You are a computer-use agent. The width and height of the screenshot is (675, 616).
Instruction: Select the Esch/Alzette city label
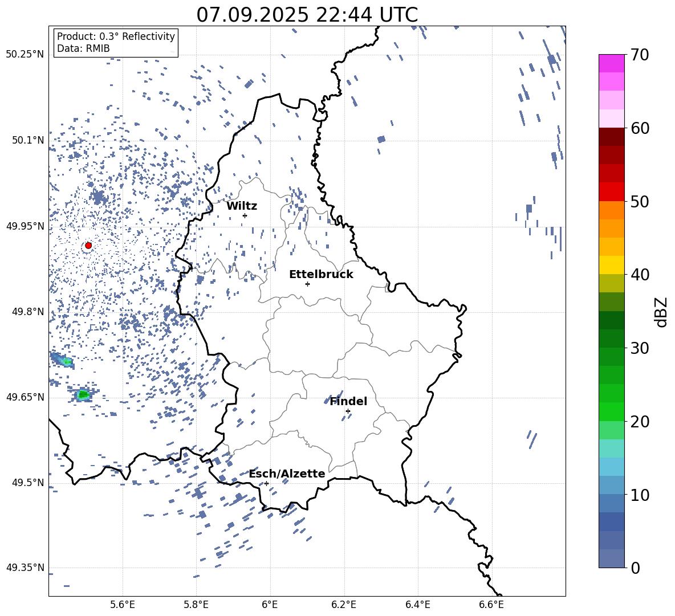coord(287,474)
